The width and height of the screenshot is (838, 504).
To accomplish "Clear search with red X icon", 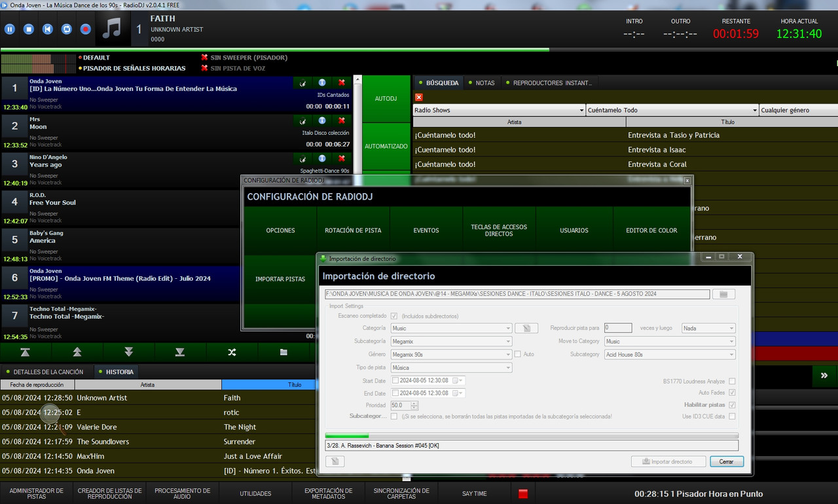I will click(x=419, y=97).
